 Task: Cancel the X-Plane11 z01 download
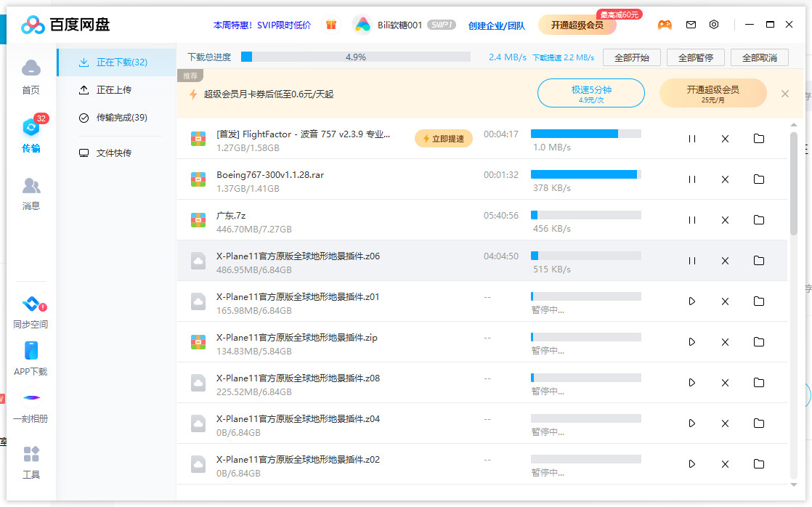725,301
